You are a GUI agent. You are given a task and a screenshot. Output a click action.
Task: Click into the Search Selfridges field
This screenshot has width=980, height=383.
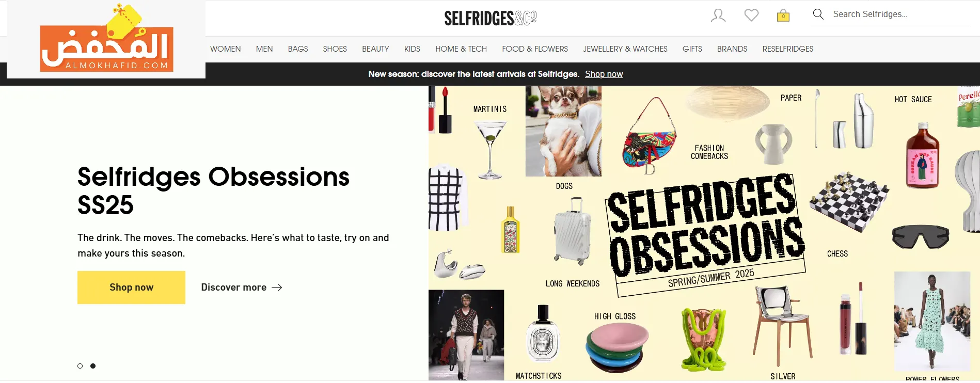[898, 14]
